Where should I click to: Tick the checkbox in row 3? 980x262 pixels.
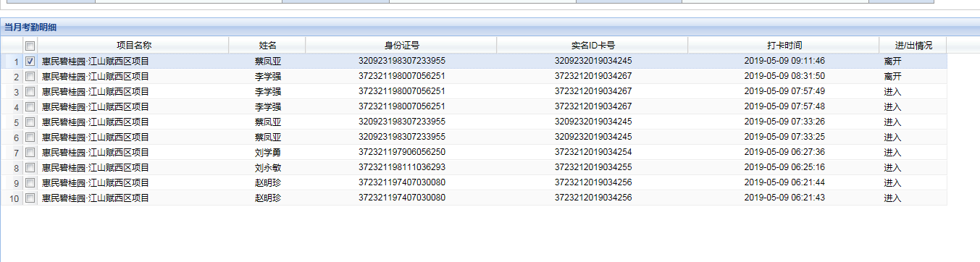pyautogui.click(x=30, y=92)
